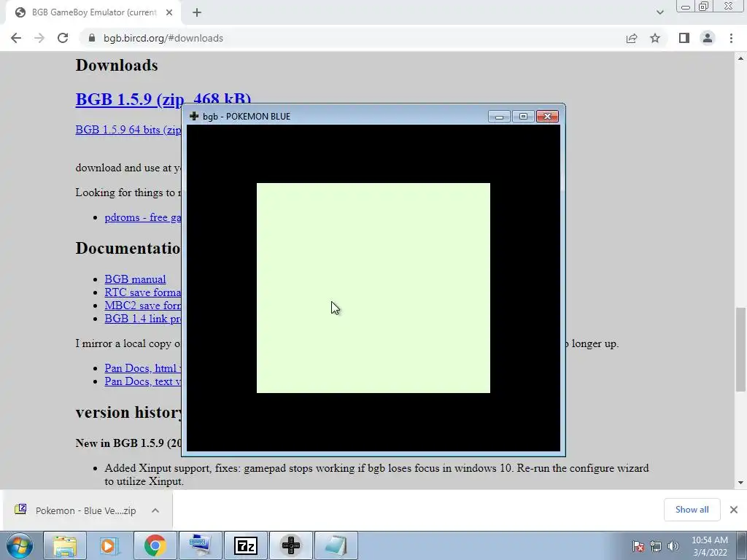Image resolution: width=747 pixels, height=560 pixels.
Task: Open pdroms free games link
Action: click(143, 217)
